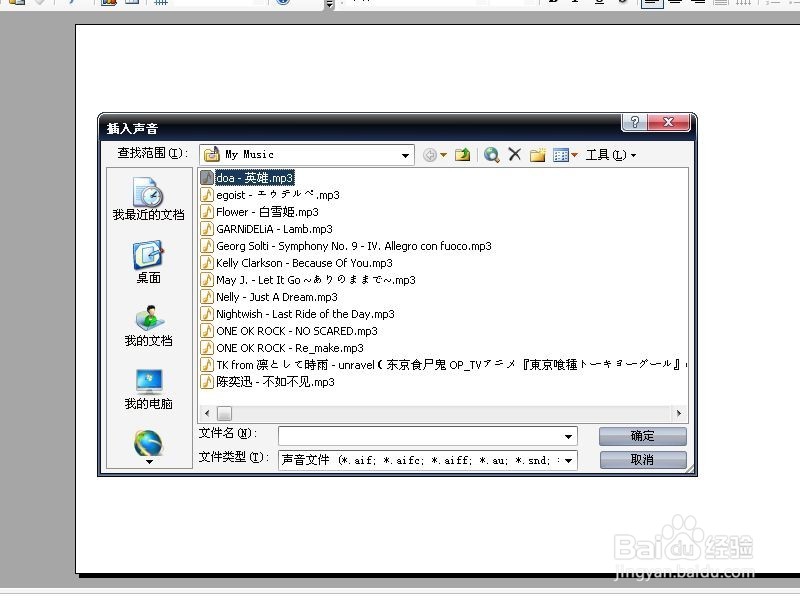Click the GARNiDELiA mp3 file icon

point(207,229)
